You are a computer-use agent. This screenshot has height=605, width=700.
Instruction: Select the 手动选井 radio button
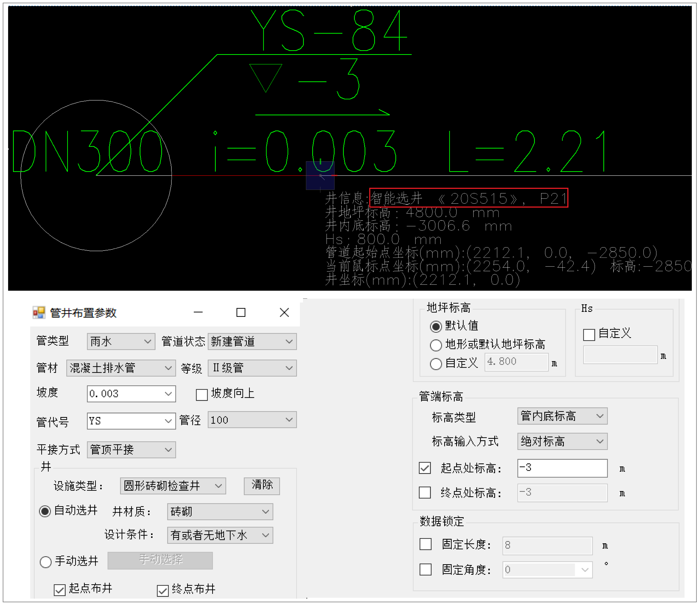tap(46, 562)
